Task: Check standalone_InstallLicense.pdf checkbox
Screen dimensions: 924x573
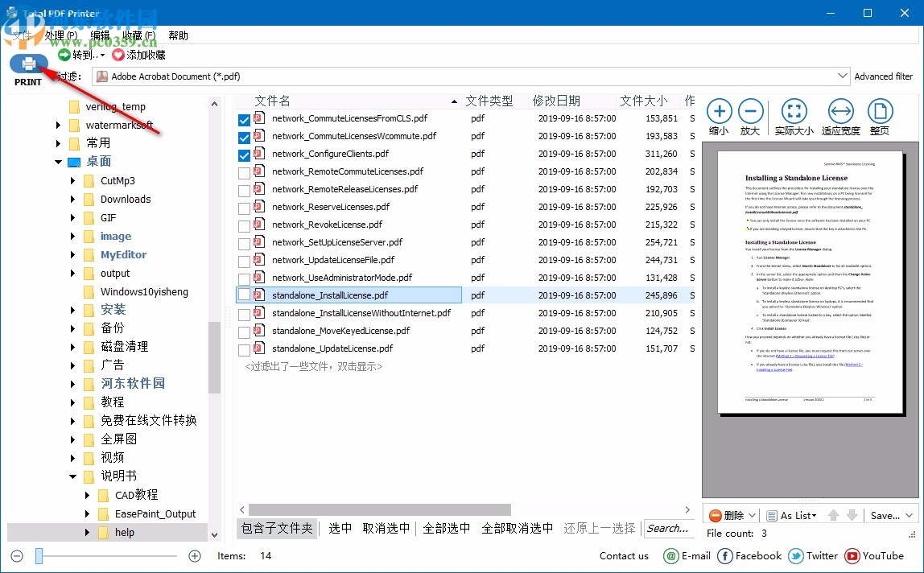Action: tap(244, 295)
